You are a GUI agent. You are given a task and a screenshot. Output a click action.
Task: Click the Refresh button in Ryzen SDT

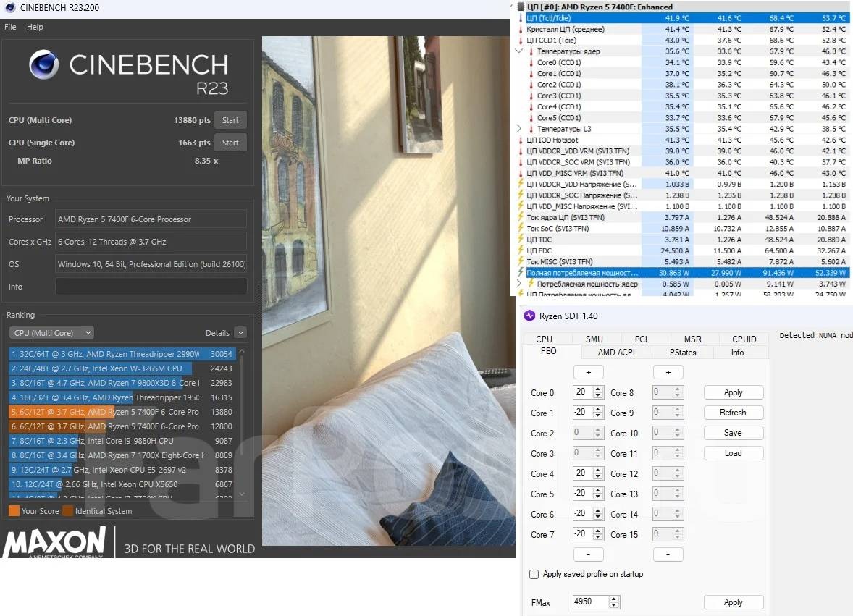734,413
